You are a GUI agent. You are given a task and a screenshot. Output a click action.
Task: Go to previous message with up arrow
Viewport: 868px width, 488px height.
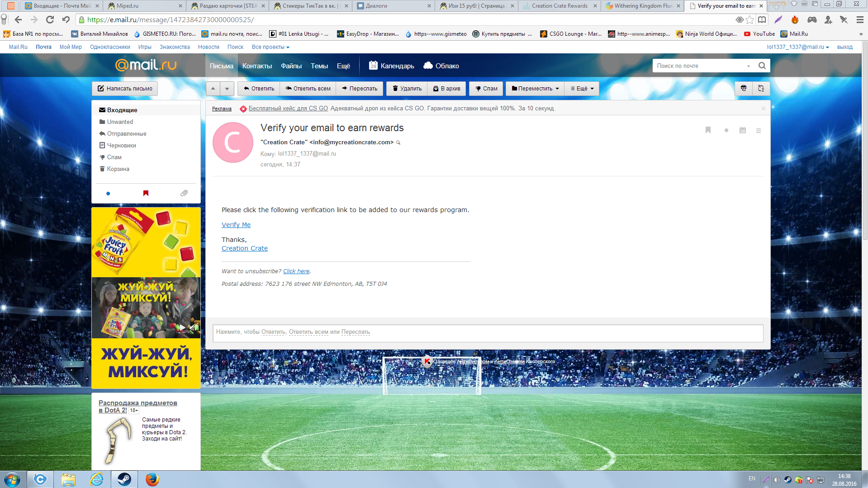click(x=213, y=89)
